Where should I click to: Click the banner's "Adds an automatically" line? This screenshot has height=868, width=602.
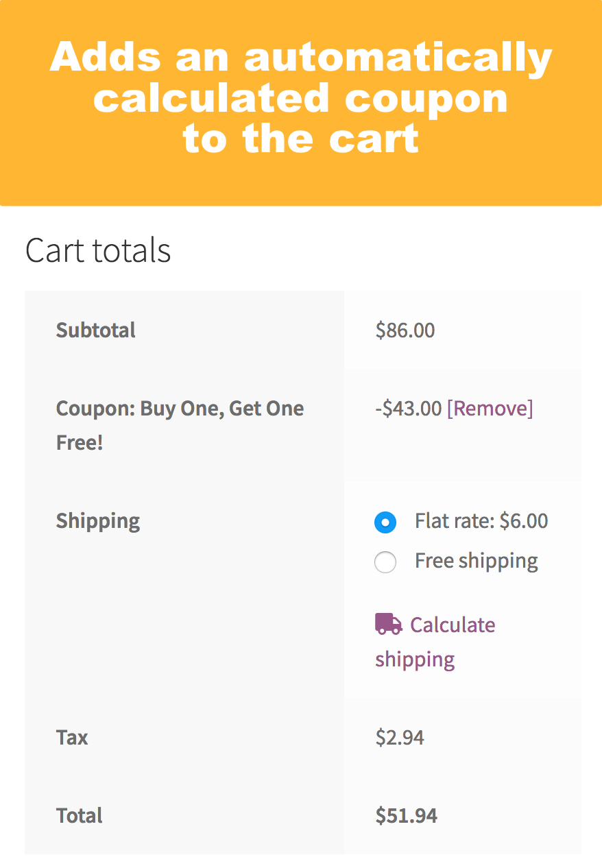(x=301, y=58)
